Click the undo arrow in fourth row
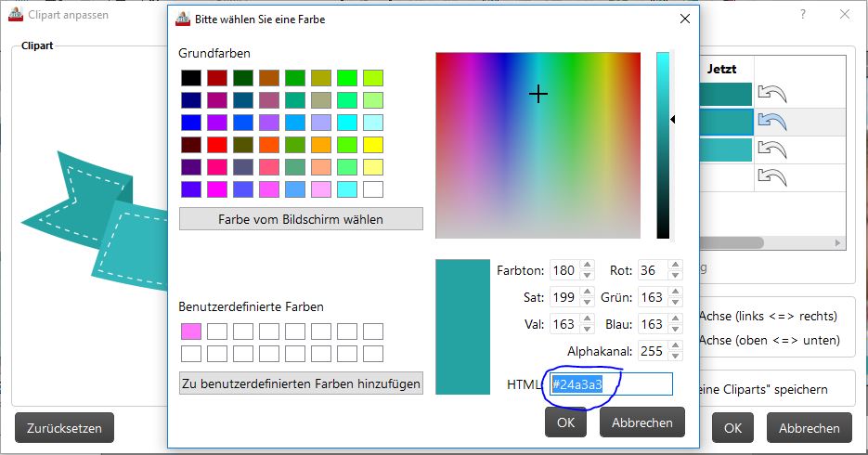868x455 pixels. click(771, 176)
